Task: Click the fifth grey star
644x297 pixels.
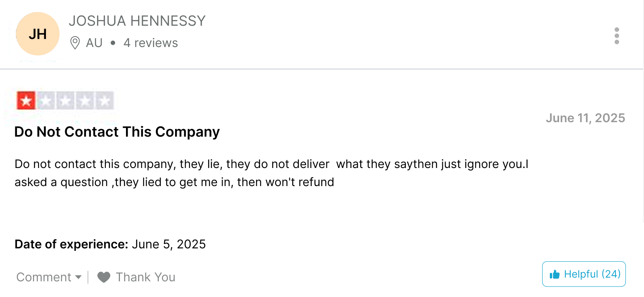Action: (x=105, y=100)
